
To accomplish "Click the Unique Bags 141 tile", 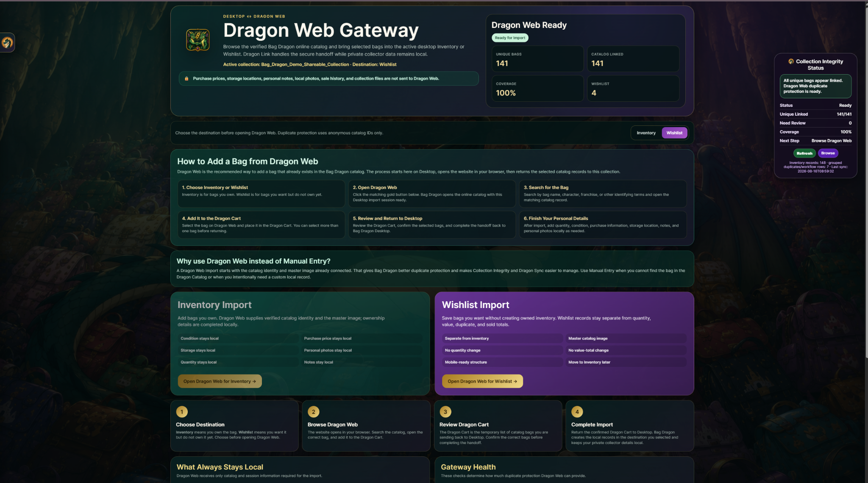I will click(x=537, y=59).
